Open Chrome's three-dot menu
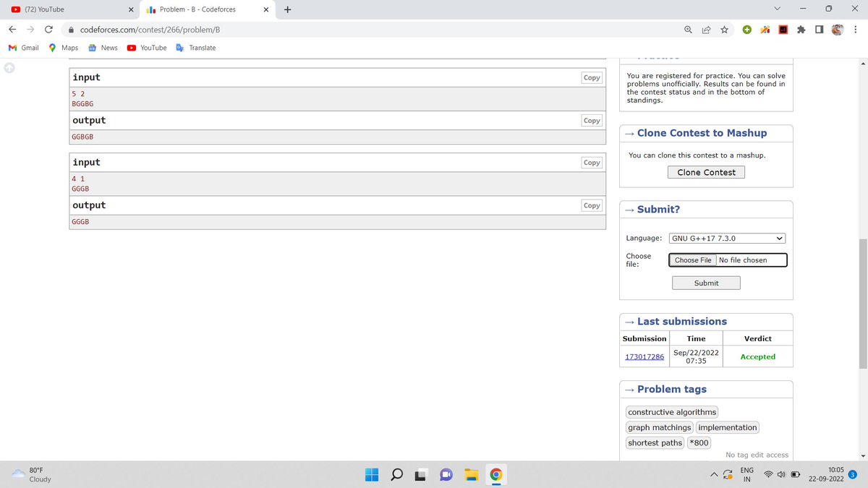868x488 pixels. pos(855,30)
